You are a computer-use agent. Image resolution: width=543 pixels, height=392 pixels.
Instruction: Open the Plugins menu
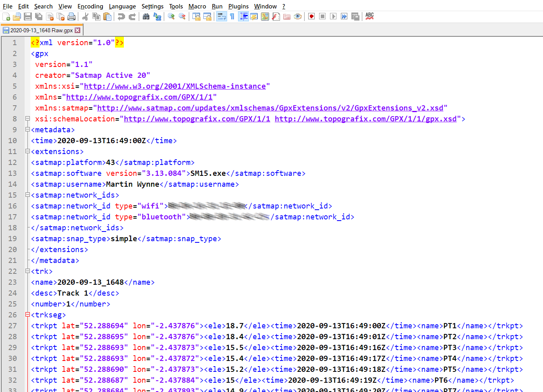click(x=238, y=6)
